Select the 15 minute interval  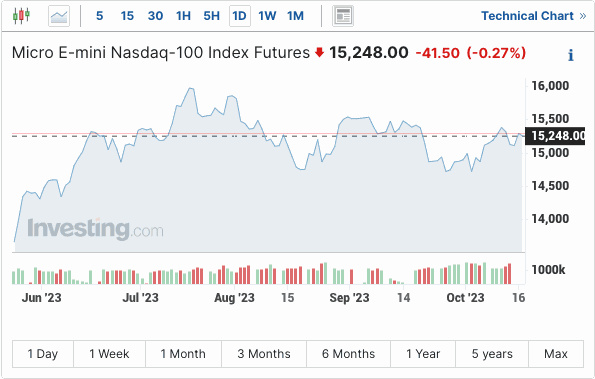click(x=127, y=16)
